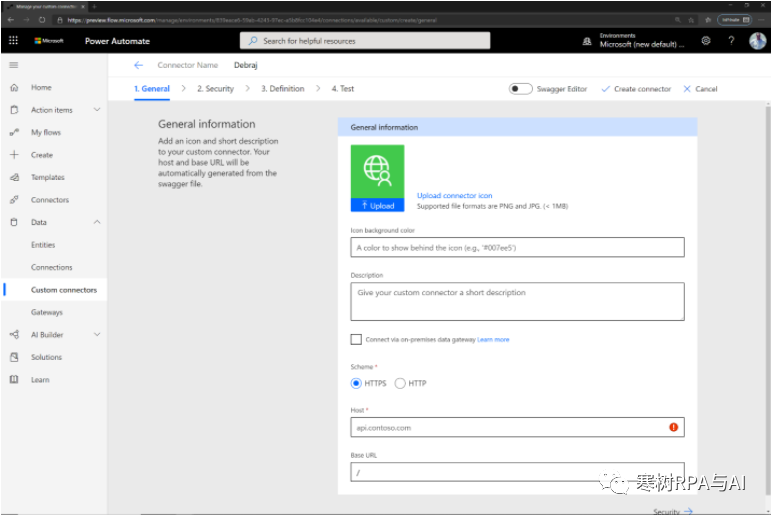Expand the AI Builder sidebar section
Viewport: 771px width, 516px height.
click(97, 335)
